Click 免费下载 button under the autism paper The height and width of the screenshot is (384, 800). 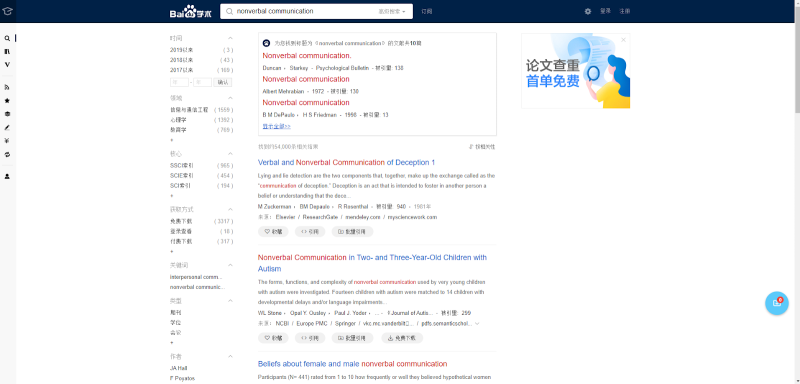(x=403, y=338)
